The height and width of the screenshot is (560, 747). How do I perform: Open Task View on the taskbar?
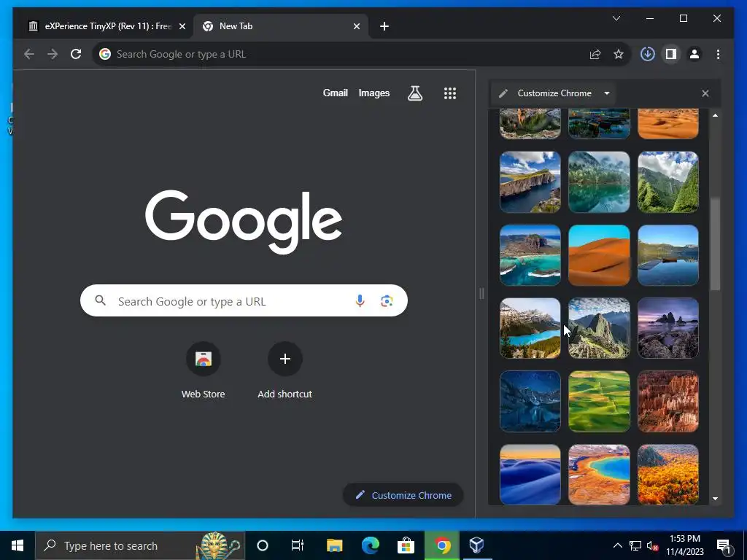298,545
